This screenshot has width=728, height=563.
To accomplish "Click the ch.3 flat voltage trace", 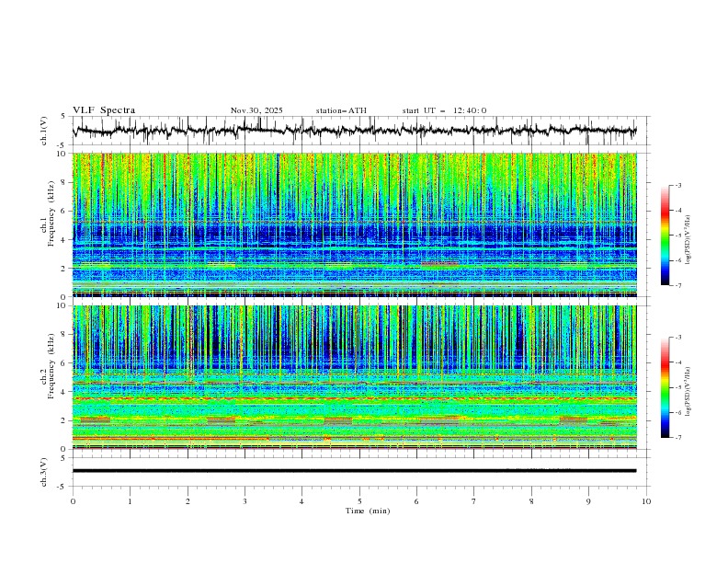I will pyautogui.click(x=354, y=471).
